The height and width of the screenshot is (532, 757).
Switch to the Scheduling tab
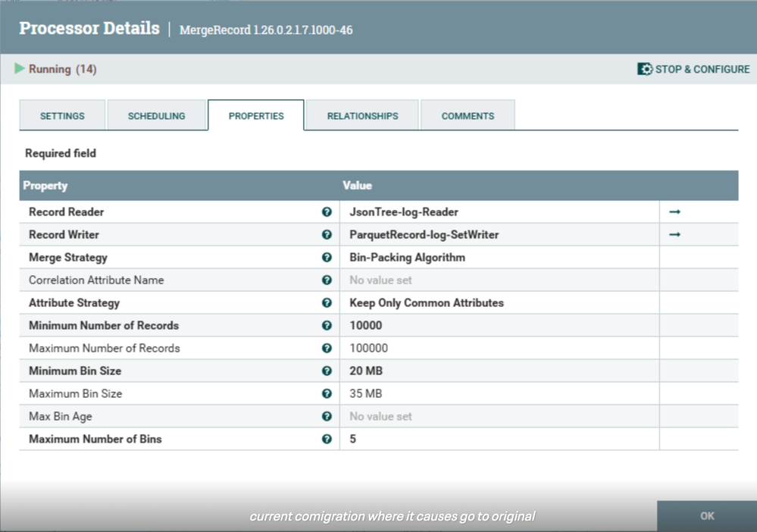pos(156,116)
